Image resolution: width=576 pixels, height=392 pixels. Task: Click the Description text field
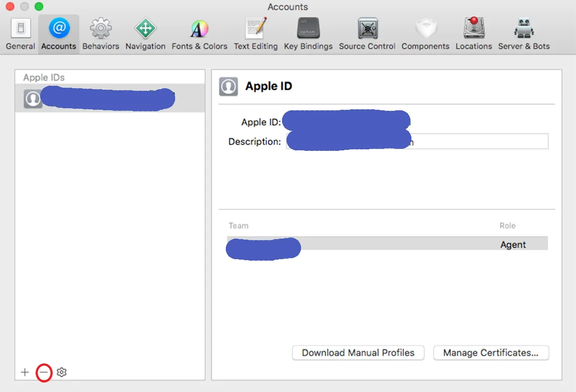coord(417,141)
